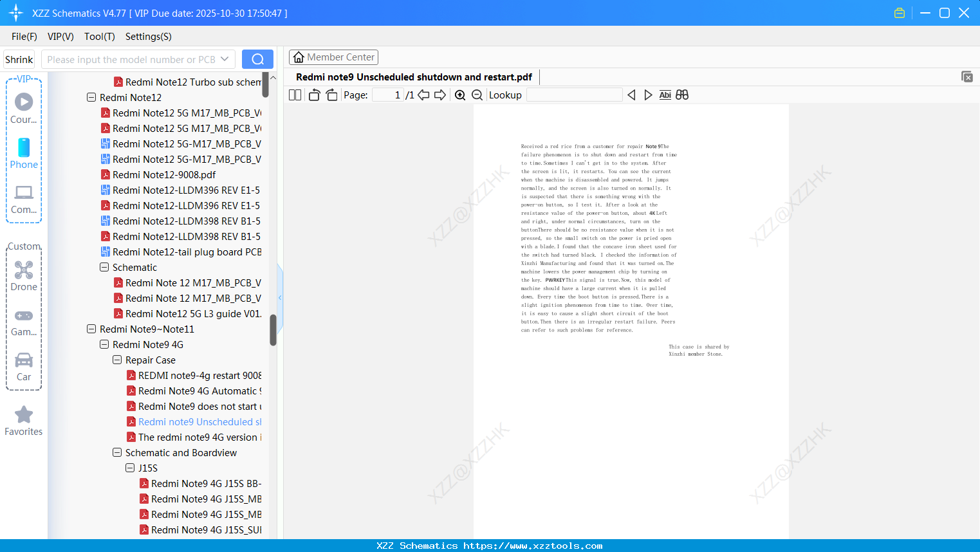The width and height of the screenshot is (980, 552).
Task: Rotate the PDF page clockwise
Action: pyautogui.click(x=331, y=95)
